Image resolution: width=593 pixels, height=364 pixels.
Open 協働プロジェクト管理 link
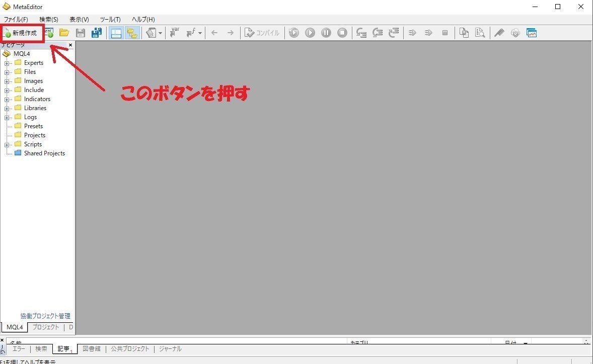(46, 316)
